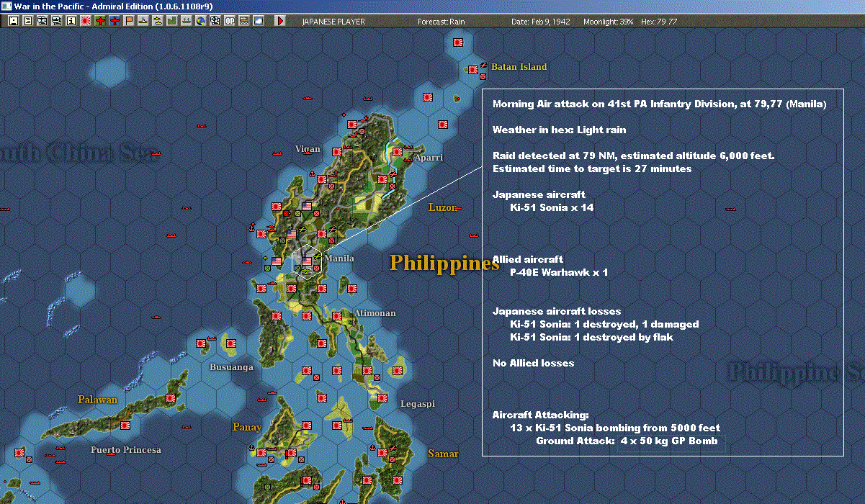Screen dimensions: 865x504
Task: Click the OP toolbar button
Action: pos(230,21)
